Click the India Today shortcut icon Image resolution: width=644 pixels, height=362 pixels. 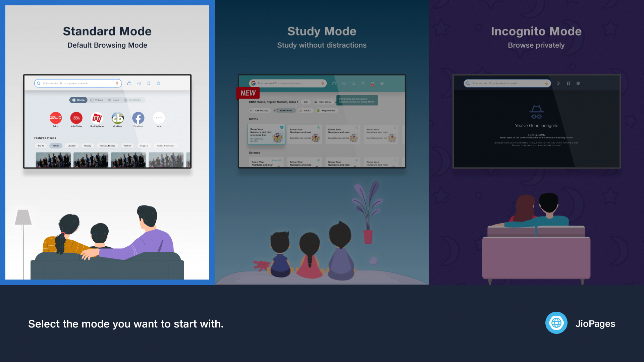click(x=76, y=118)
